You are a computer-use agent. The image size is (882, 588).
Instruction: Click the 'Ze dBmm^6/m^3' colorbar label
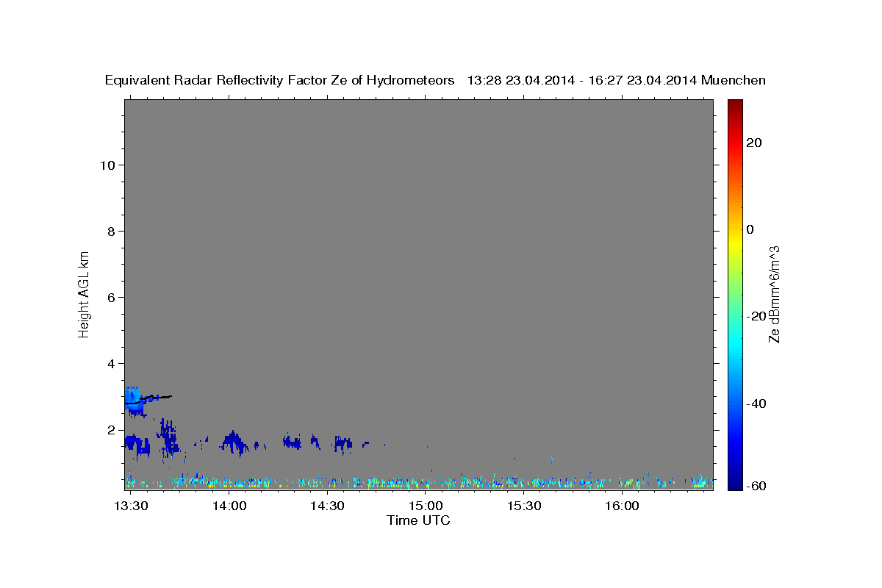774,294
